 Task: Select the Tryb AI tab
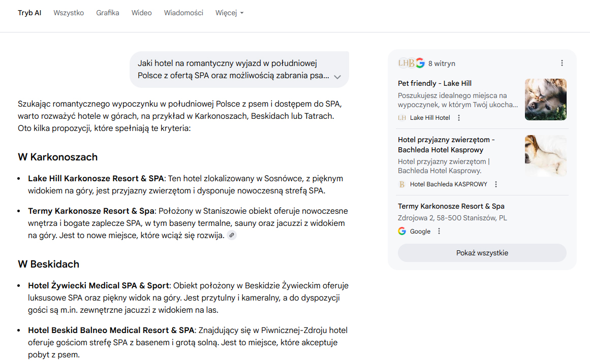click(29, 13)
